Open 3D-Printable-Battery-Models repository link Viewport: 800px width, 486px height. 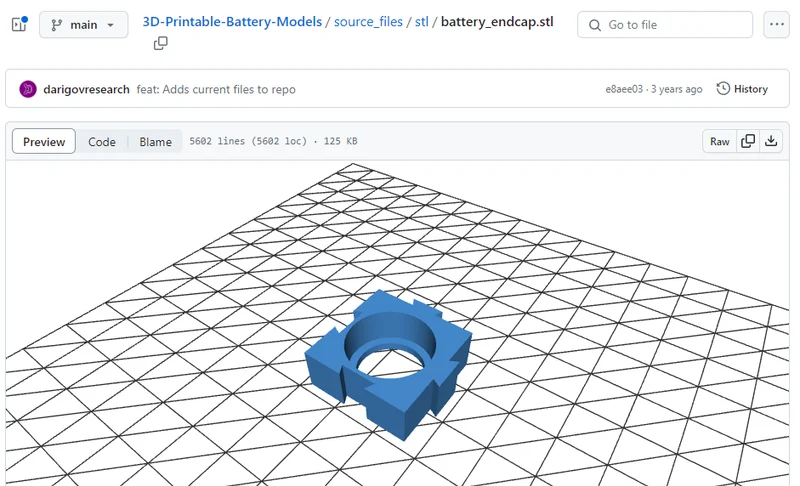pyautogui.click(x=232, y=22)
